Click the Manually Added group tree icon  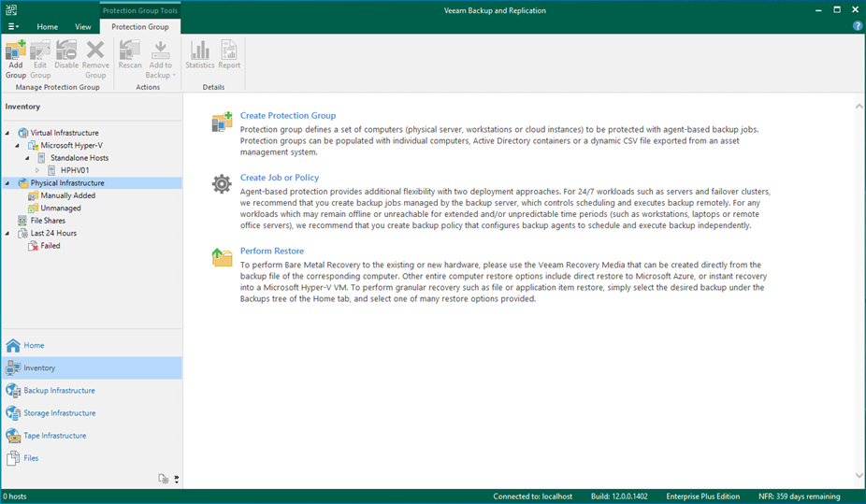click(33, 196)
